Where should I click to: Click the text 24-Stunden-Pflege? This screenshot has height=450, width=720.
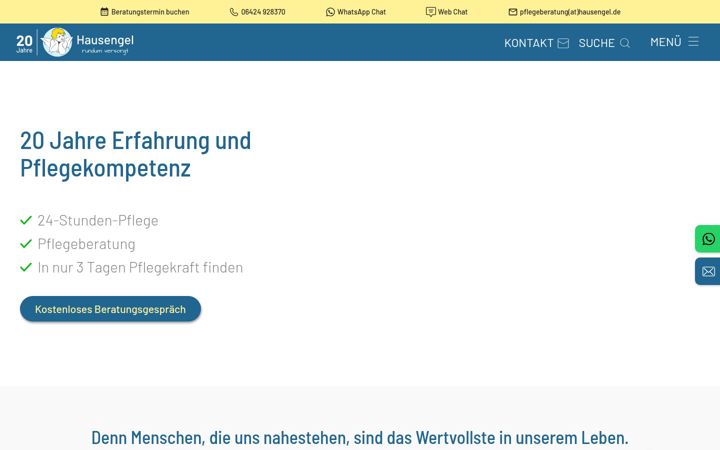tap(98, 220)
